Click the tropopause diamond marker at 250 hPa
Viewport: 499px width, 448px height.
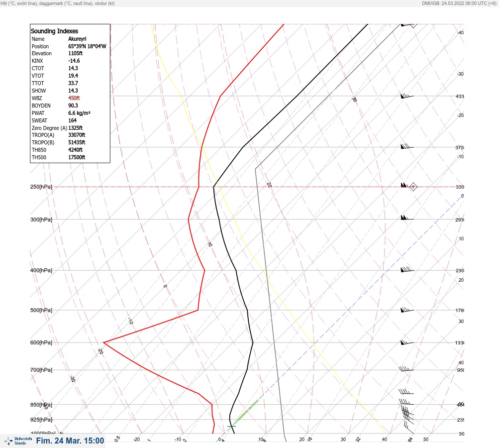413,187
